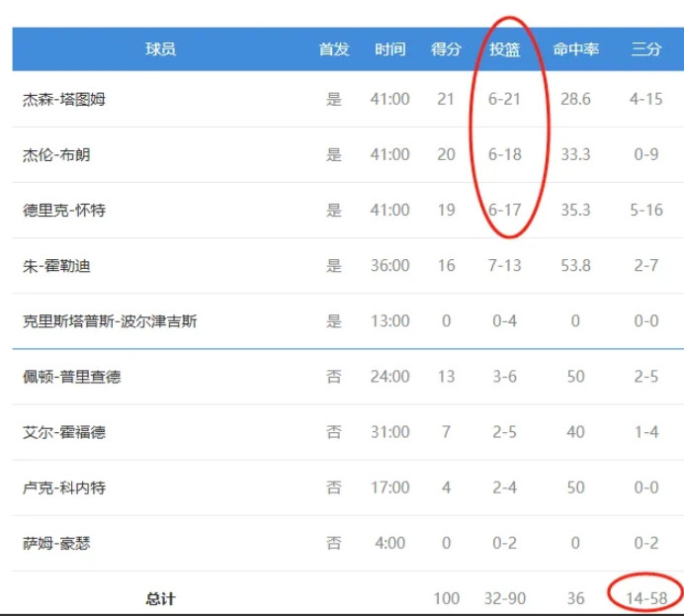This screenshot has width=684, height=616.
Task: Click total three-pointers value 14-58
Action: (646, 598)
